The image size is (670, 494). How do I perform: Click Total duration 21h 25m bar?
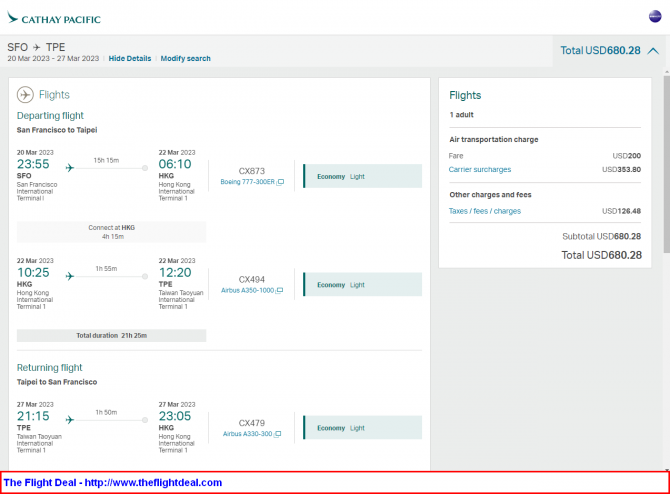coord(112,335)
